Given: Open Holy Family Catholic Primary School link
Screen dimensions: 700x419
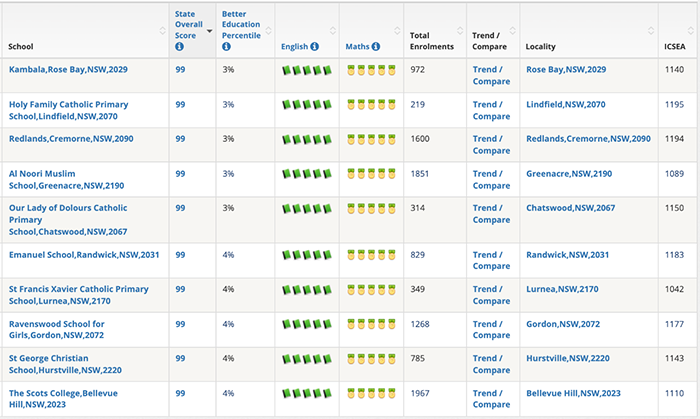Looking at the screenshot, I should [x=68, y=110].
